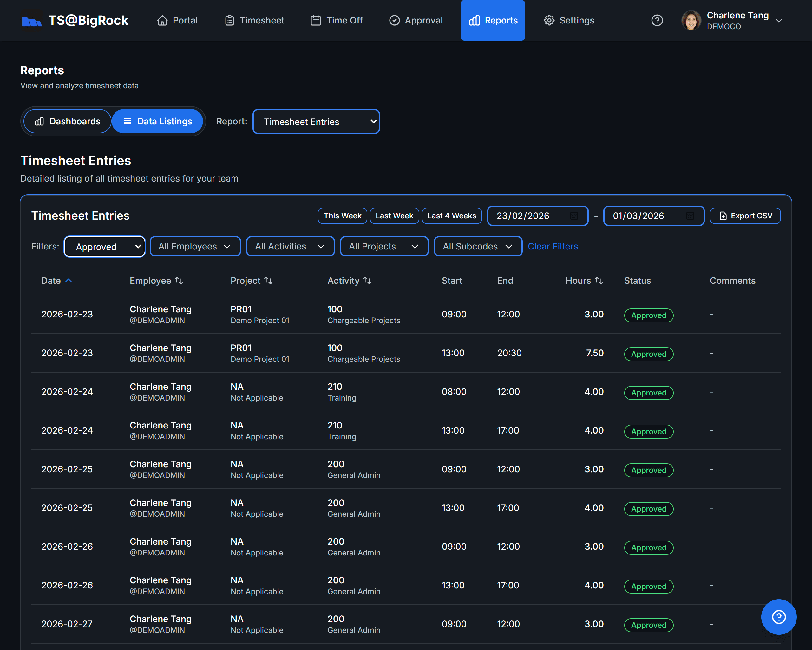Click the Timesheet icon in navigation
Image resolution: width=812 pixels, height=650 pixels.
click(229, 20)
